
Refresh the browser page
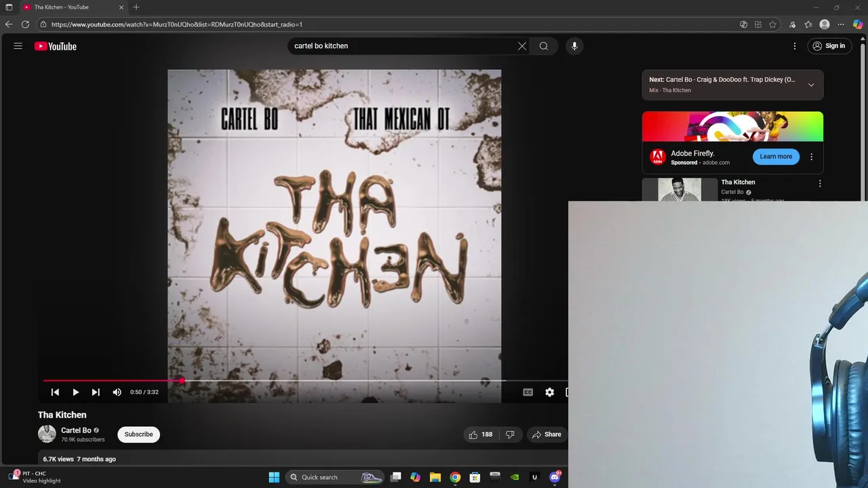25,24
